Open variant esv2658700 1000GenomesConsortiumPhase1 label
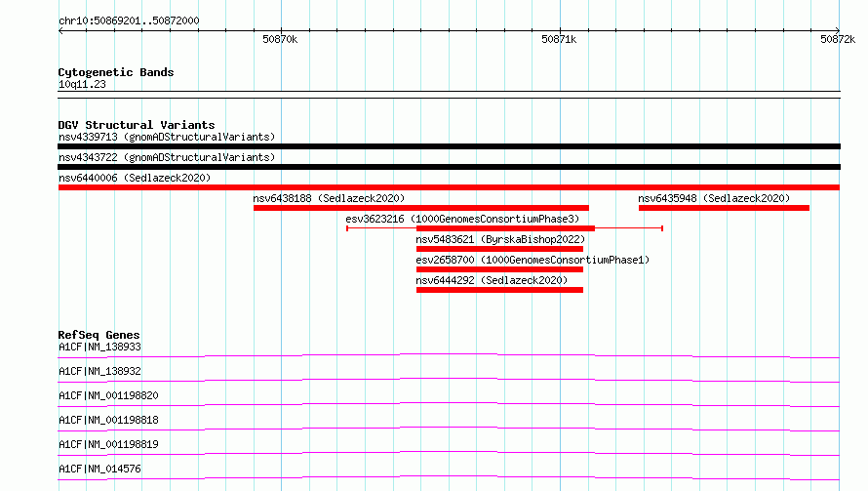The height and width of the screenshot is (491, 868). pyautogui.click(x=533, y=260)
